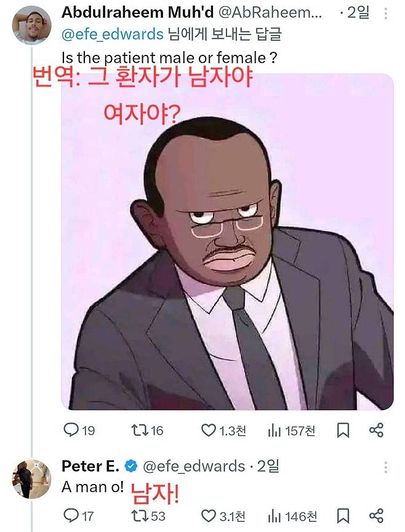Bookmark Abdulraheem Muh'd's tweet
The width and height of the screenshot is (405, 532).
(x=343, y=430)
